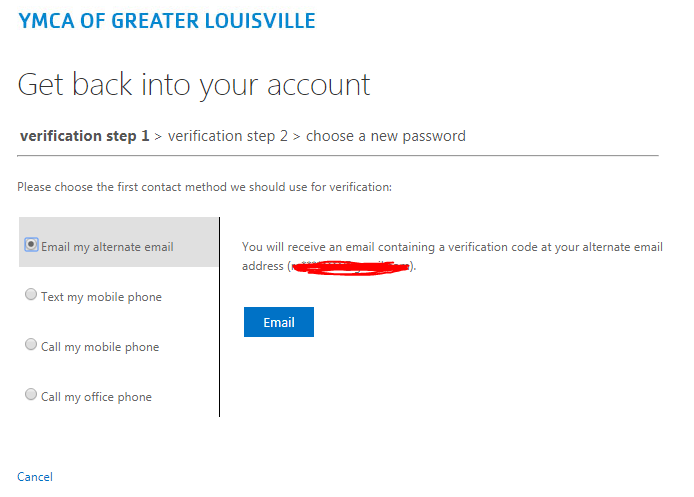Go to "verification step 2" in the breadcrumb

(x=227, y=136)
